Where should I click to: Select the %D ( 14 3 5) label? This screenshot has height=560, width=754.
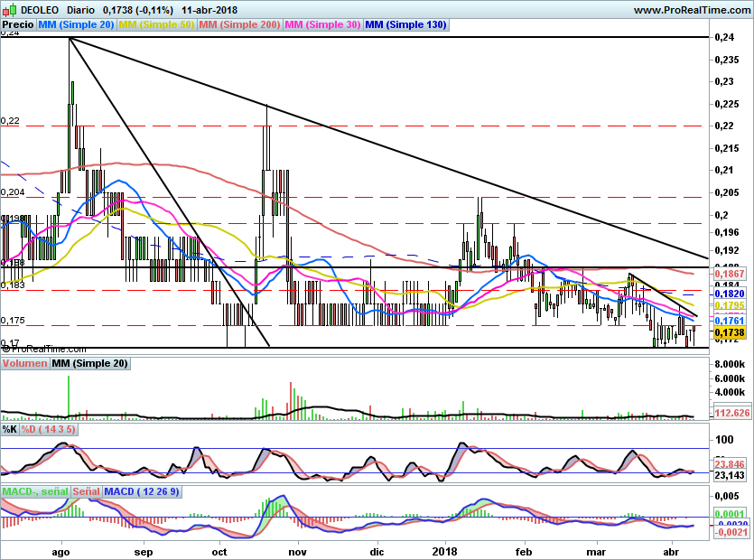point(48,429)
